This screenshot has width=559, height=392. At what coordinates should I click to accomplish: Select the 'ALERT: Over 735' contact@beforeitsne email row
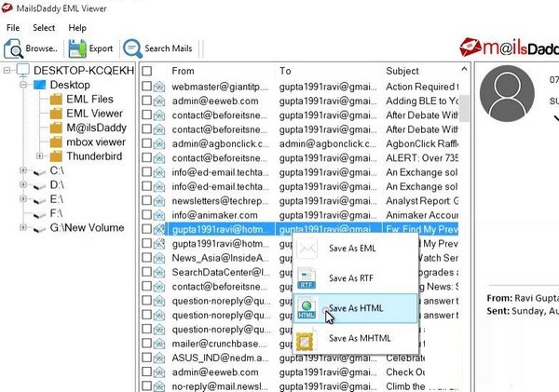click(299, 158)
